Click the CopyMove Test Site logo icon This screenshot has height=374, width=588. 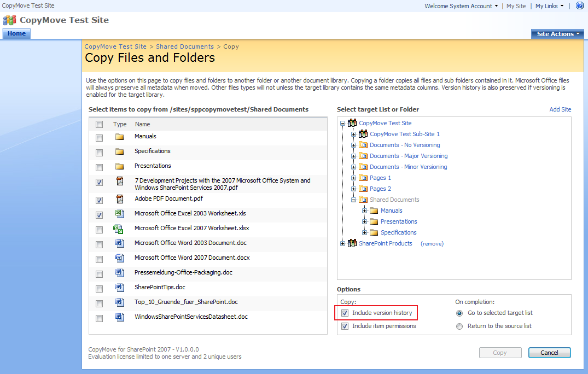(x=9, y=20)
